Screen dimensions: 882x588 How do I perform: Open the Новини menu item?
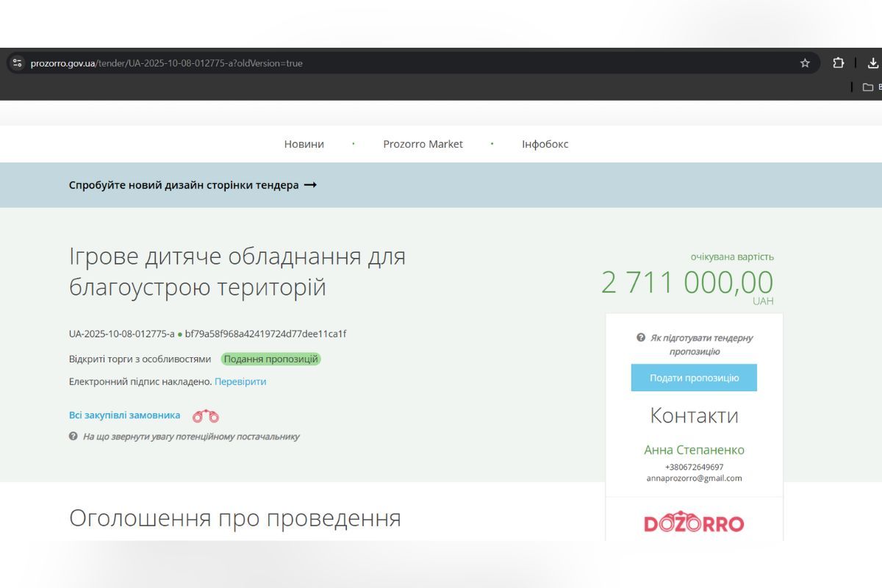coord(304,144)
